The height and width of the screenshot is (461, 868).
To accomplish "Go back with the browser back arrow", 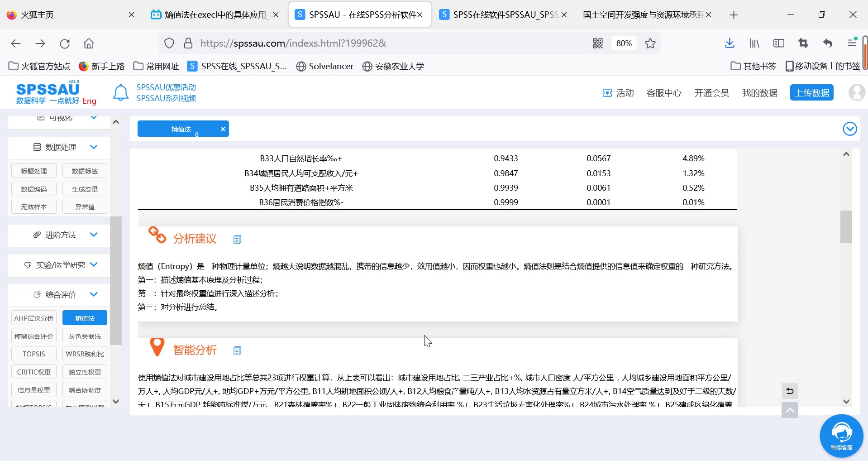I will [16, 43].
